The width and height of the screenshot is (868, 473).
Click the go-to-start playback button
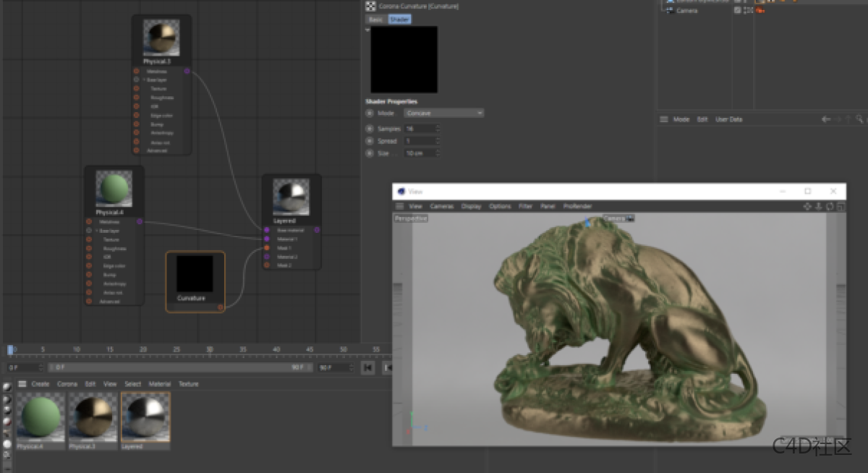pyautogui.click(x=368, y=367)
